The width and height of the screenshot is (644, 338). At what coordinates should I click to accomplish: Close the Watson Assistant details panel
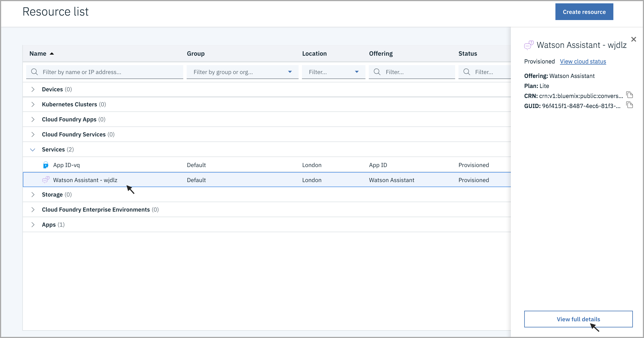pyautogui.click(x=634, y=39)
